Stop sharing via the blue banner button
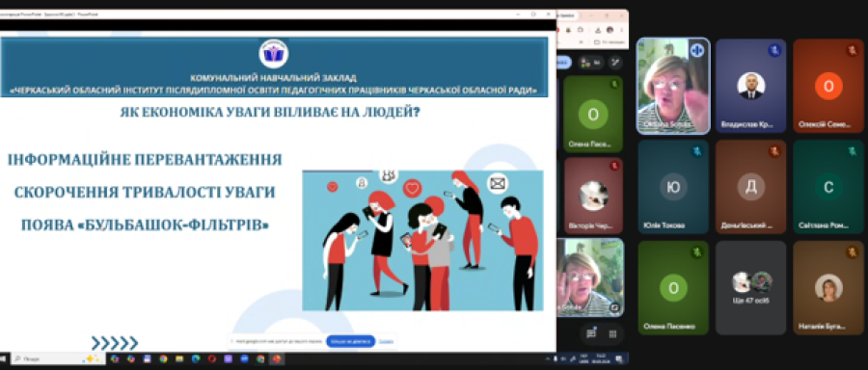This screenshot has width=868, height=370. 350,341
